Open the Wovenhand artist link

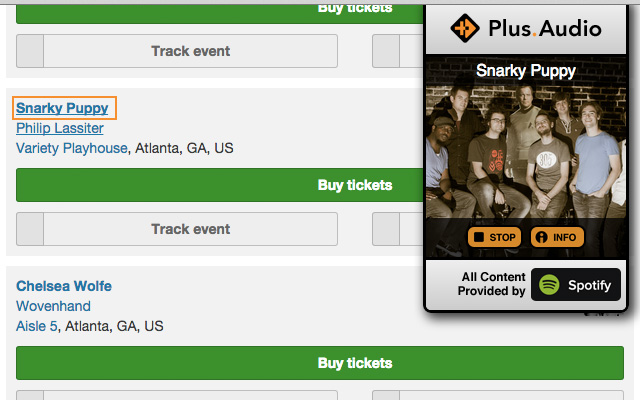point(53,306)
